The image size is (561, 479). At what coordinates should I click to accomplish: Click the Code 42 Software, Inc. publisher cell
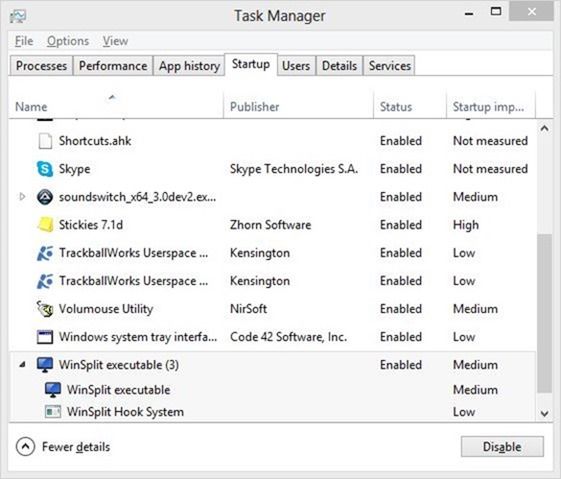pyautogui.click(x=288, y=337)
